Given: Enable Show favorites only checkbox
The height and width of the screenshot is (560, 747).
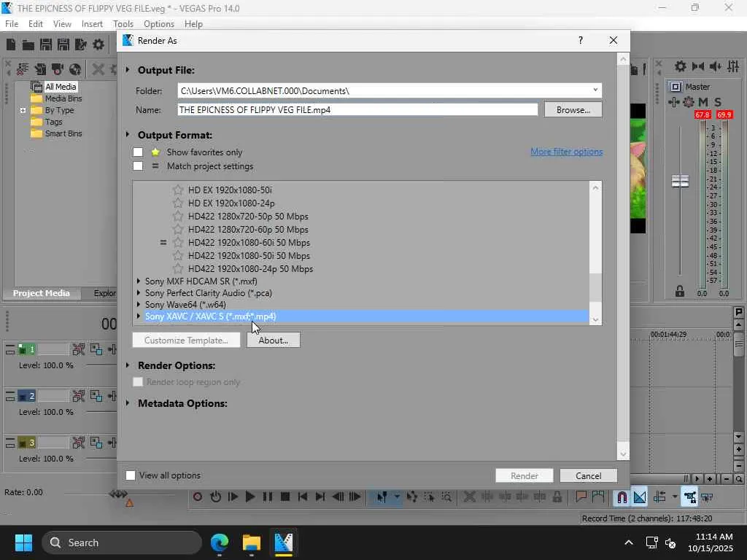Looking at the screenshot, I should click(138, 152).
